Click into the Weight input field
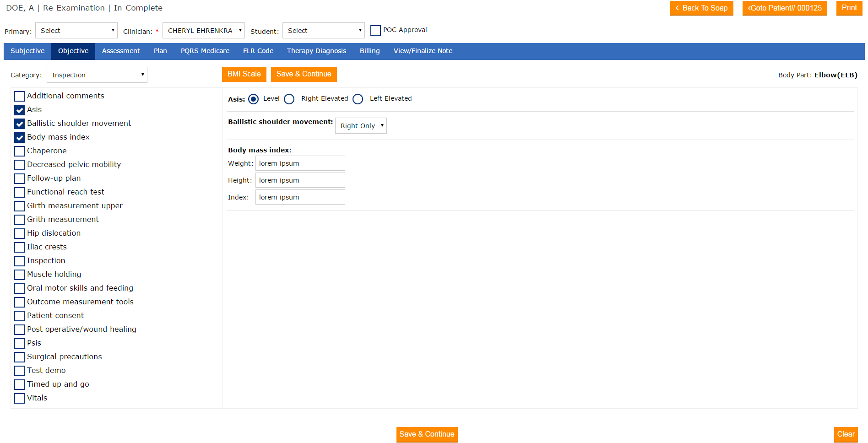Screen dimensions: 868x443 coord(300,163)
